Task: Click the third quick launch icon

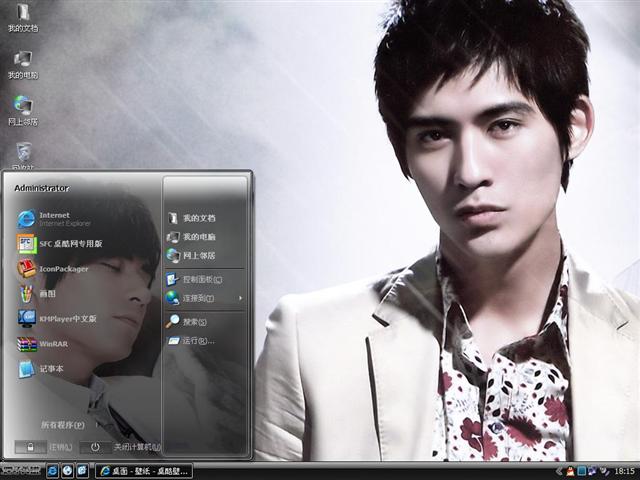Action: tap(82, 471)
